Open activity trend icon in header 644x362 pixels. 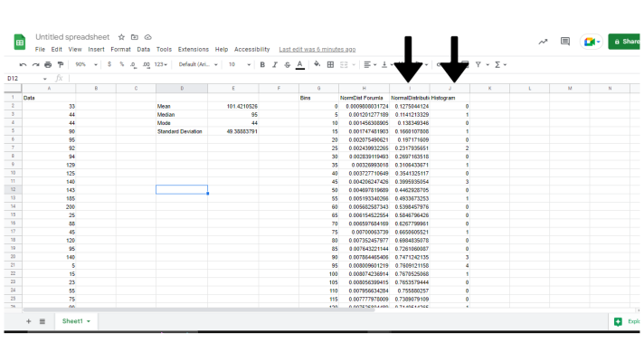543,42
